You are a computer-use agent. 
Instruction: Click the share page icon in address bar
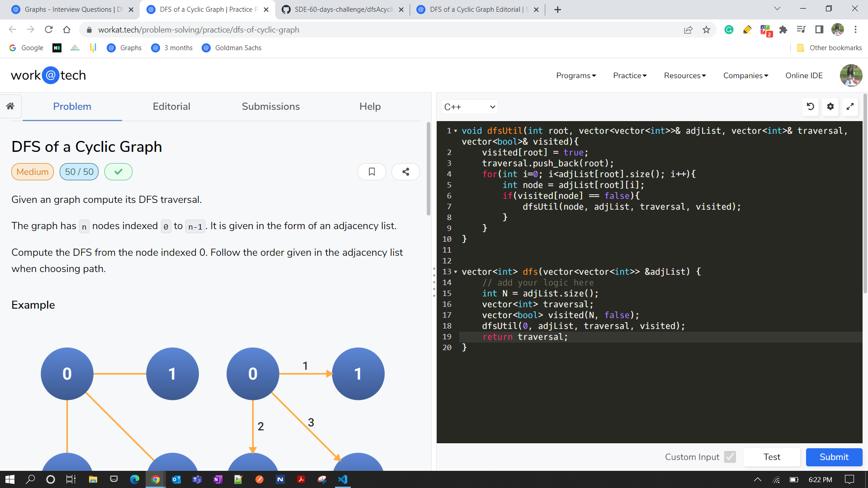[688, 30]
